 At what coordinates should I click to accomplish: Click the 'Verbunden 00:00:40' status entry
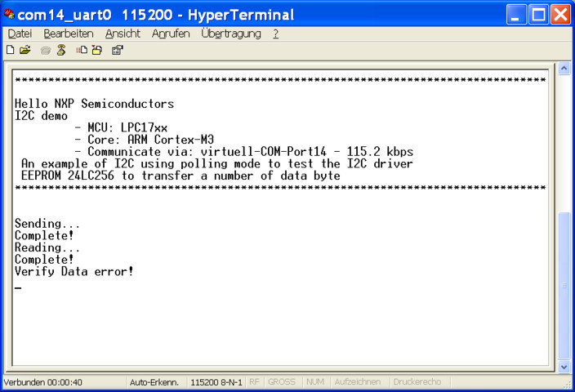(x=43, y=382)
